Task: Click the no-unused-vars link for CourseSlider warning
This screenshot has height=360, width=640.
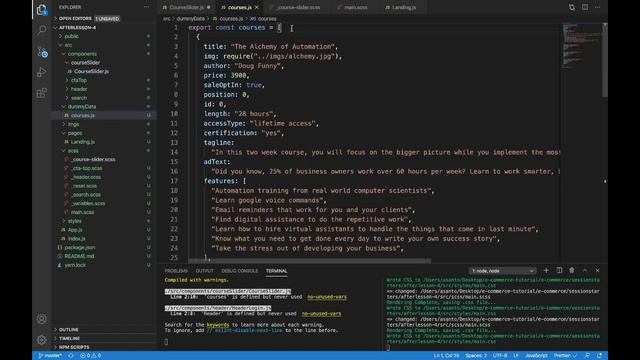Action: pyautogui.click(x=327, y=297)
